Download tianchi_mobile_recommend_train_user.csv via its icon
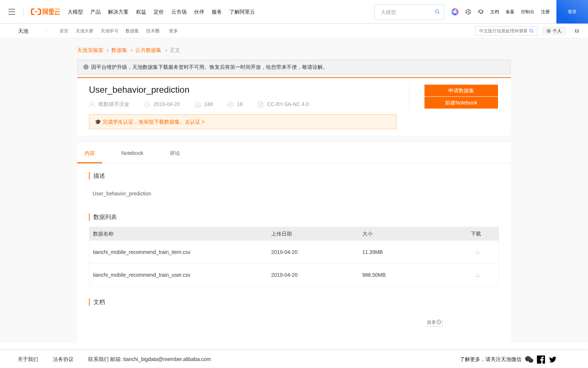Viewport: 588px width, 368px height. pos(478,275)
